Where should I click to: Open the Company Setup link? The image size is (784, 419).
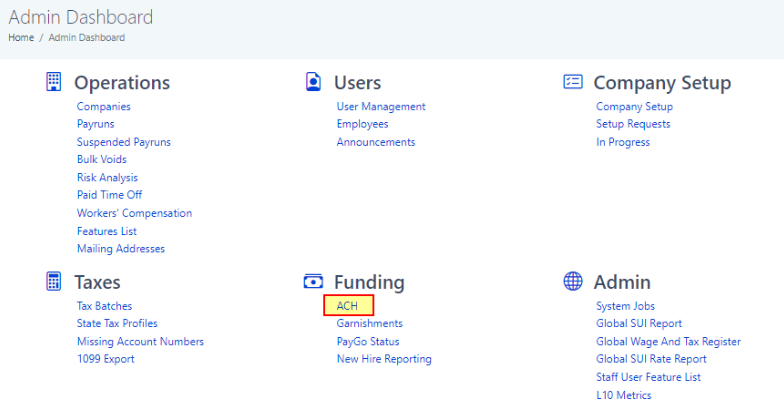click(x=634, y=106)
